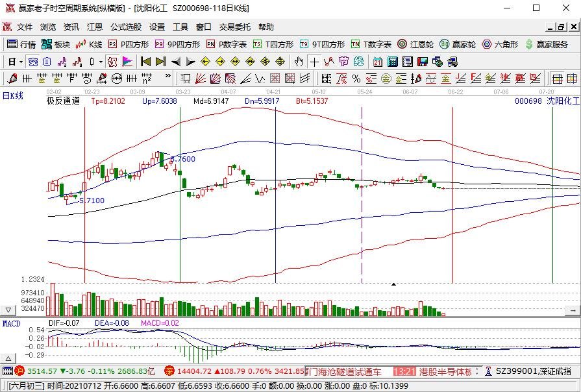Viewport: 581px width, 392px height.
Task: Open the calculator icon
Action: [392, 62]
